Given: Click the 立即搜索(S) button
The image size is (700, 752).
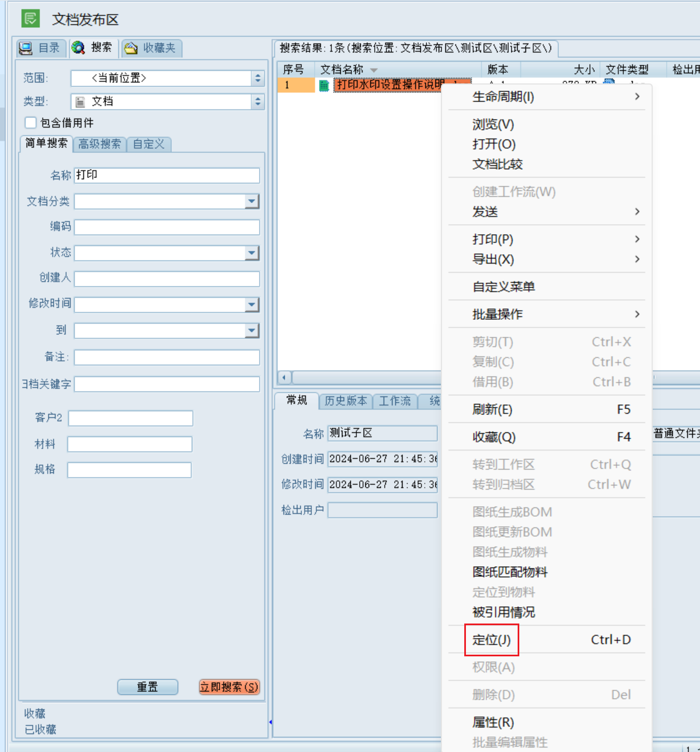Looking at the screenshot, I should point(229,687).
